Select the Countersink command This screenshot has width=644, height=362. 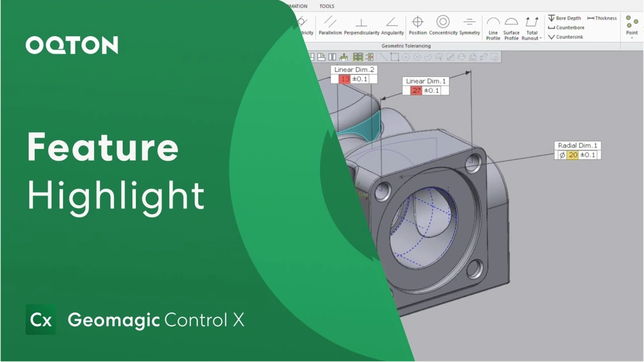click(x=566, y=37)
